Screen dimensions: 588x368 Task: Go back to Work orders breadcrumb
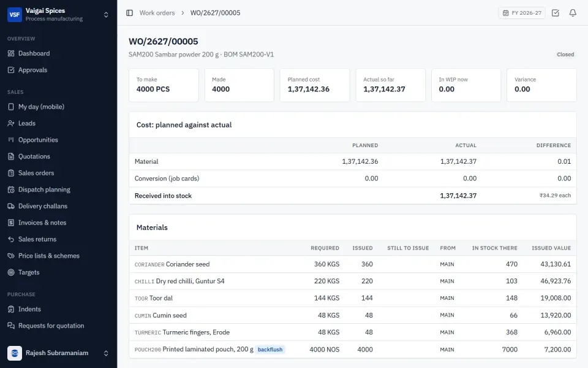[x=157, y=13]
